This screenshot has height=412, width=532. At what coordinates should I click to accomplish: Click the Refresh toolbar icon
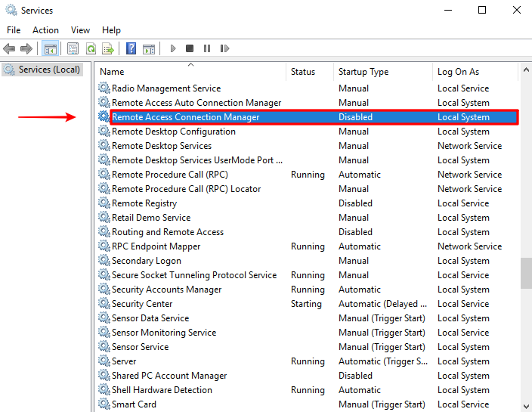(91, 49)
